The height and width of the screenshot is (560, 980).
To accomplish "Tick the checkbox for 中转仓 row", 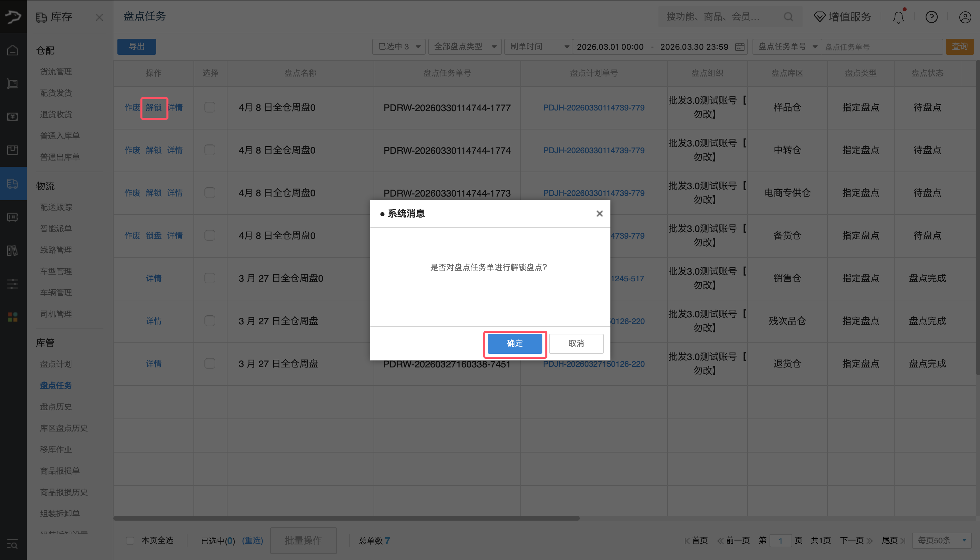I will pyautogui.click(x=210, y=150).
